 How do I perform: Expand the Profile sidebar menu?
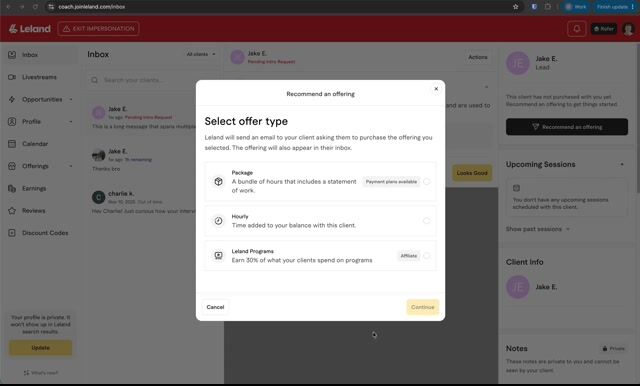point(40,122)
